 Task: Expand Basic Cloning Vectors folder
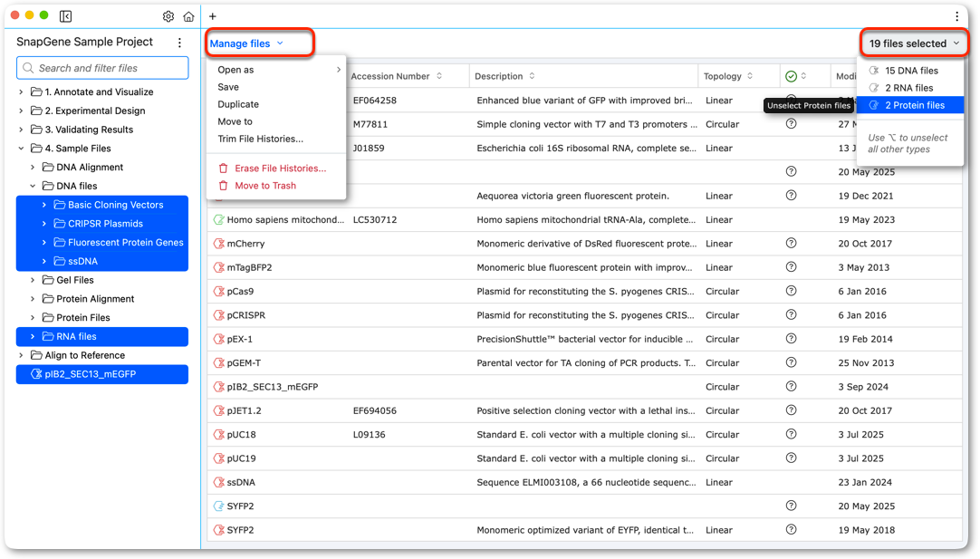[x=44, y=205]
